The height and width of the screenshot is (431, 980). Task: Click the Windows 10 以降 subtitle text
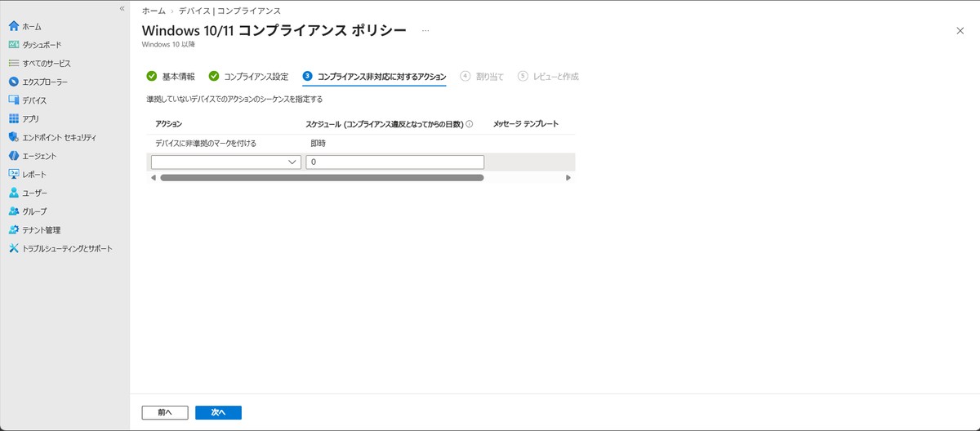[x=168, y=44]
